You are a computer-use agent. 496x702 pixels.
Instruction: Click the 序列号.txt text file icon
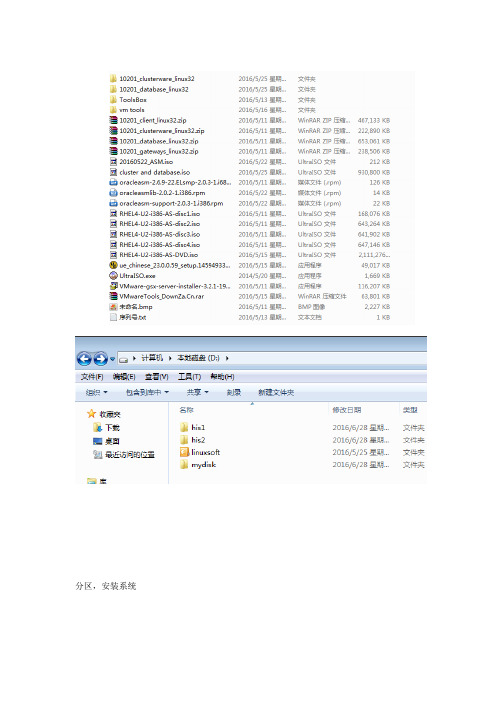[x=113, y=317]
